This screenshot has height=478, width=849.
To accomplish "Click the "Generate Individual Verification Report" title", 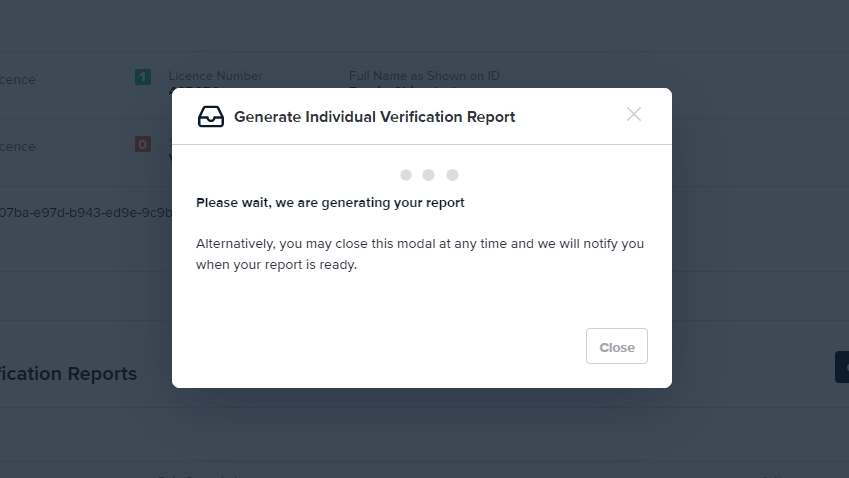I will (374, 117).
